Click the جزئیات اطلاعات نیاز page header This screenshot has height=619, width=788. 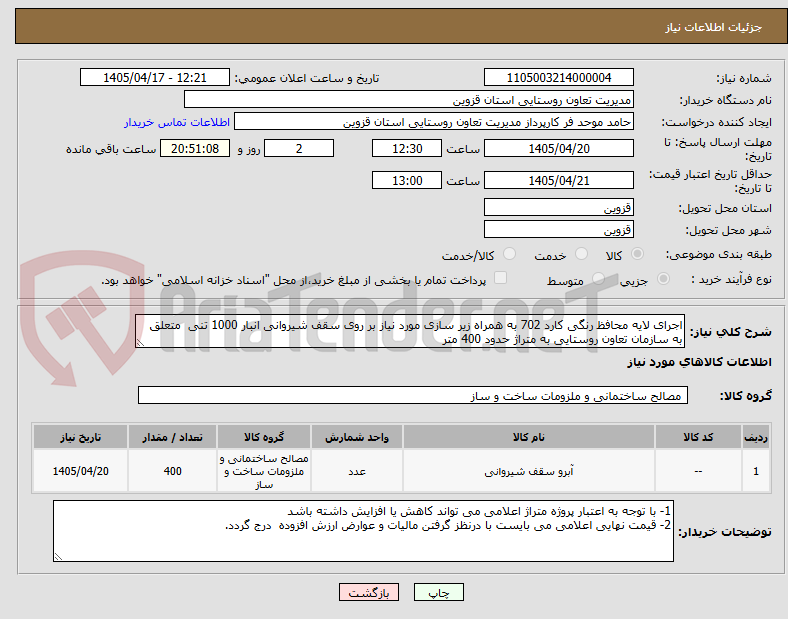(x=714, y=27)
